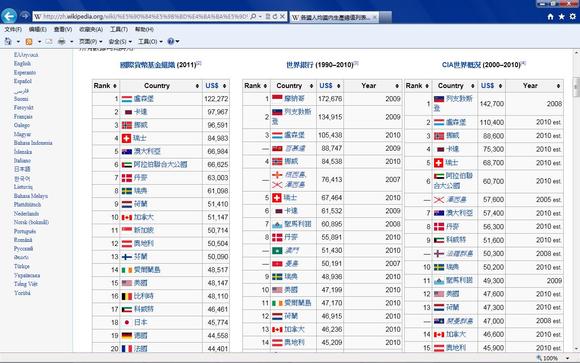580x363 pixels.
Task: Open the dropdown arrow beside the Print icon
Action: (71, 41)
